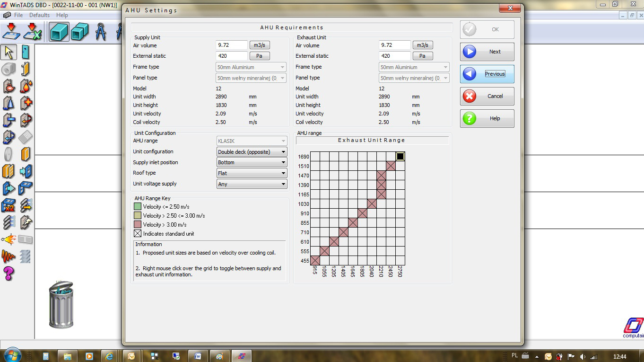Image resolution: width=644 pixels, height=362 pixels.
Task: Click the Exhaust Unit Pa units button
Action: pyautogui.click(x=423, y=56)
